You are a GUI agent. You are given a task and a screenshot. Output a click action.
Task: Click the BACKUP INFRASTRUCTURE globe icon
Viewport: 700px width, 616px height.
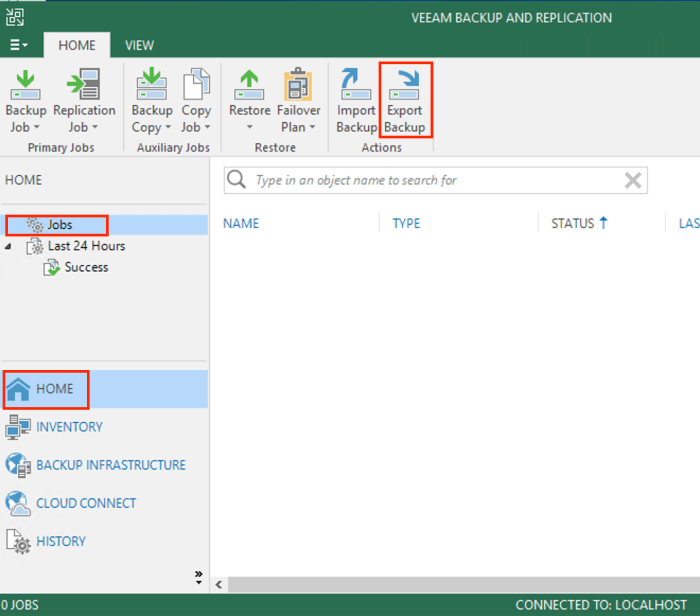click(x=18, y=465)
